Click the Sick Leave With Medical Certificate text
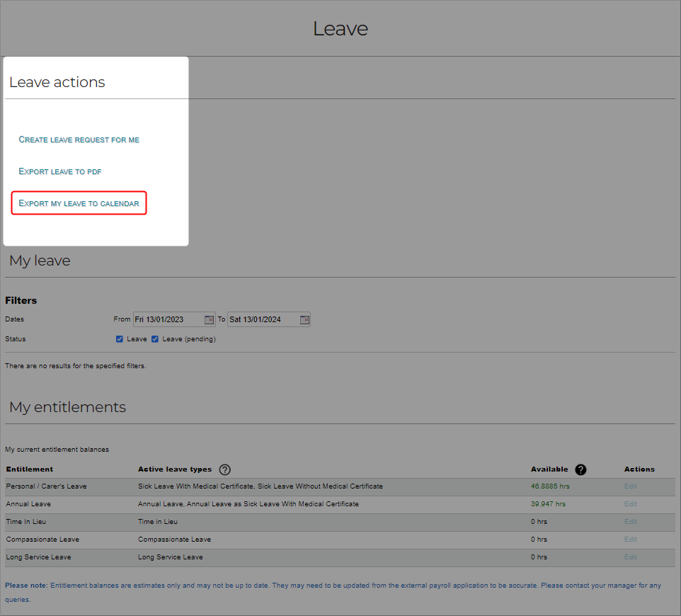 [x=196, y=486]
